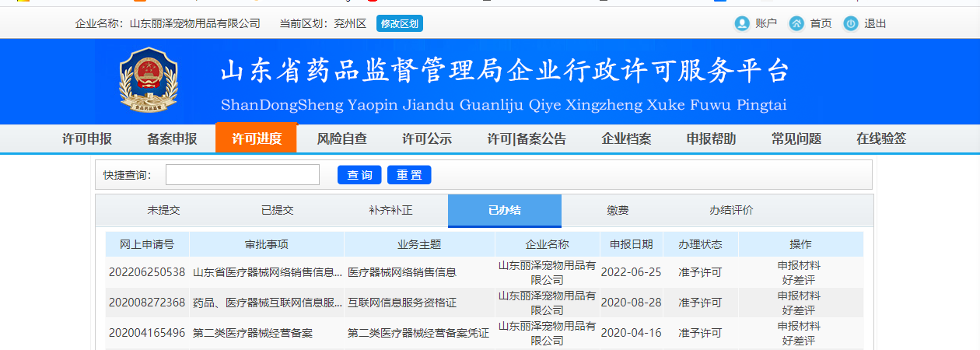Click 医疗器械网络销售信息 business subject
The image size is (980, 350).
coord(402,272)
